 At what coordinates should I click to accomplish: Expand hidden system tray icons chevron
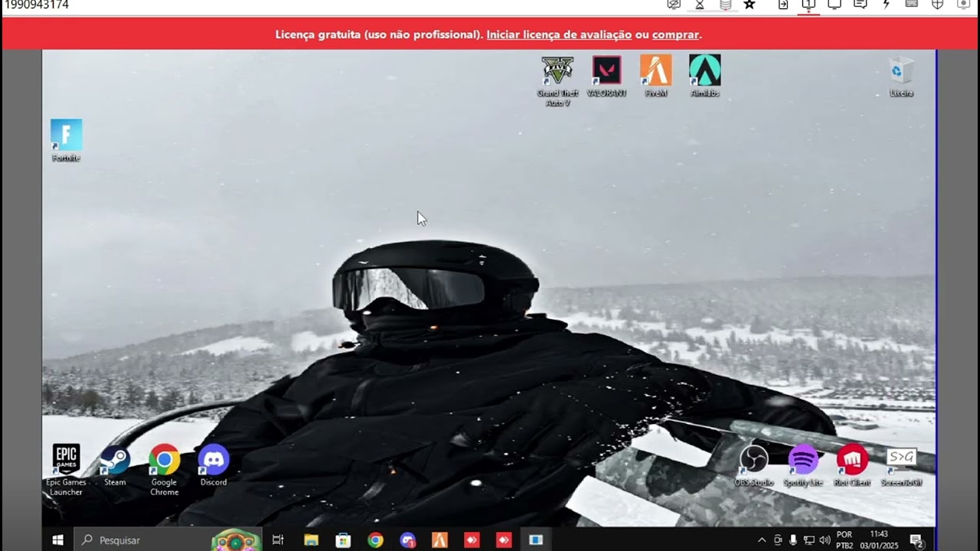tap(762, 540)
